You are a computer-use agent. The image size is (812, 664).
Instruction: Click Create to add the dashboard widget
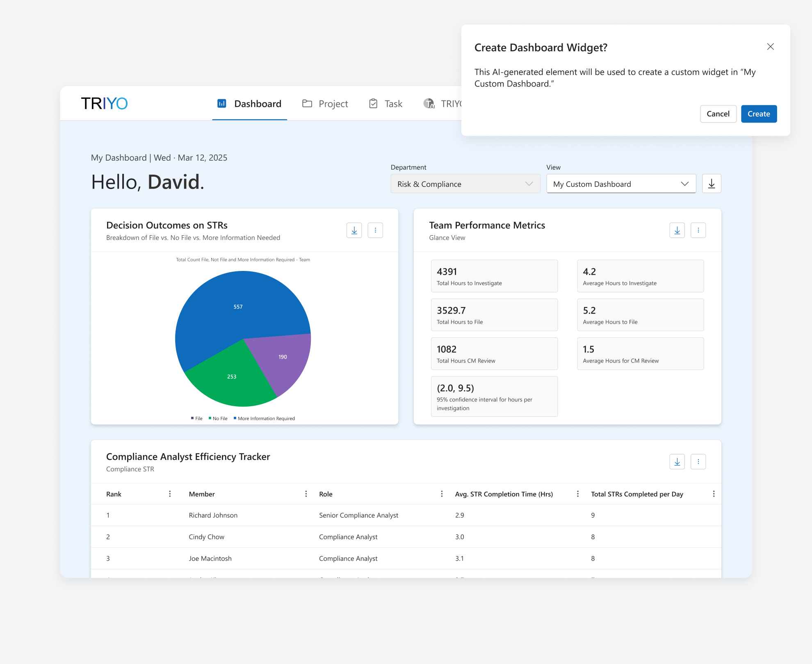[759, 114]
